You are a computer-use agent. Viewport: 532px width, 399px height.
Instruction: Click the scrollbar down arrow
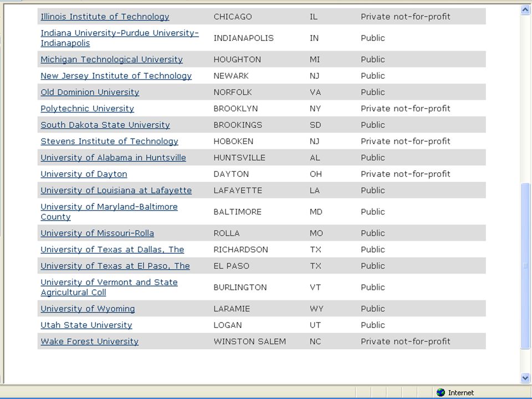tap(525, 377)
